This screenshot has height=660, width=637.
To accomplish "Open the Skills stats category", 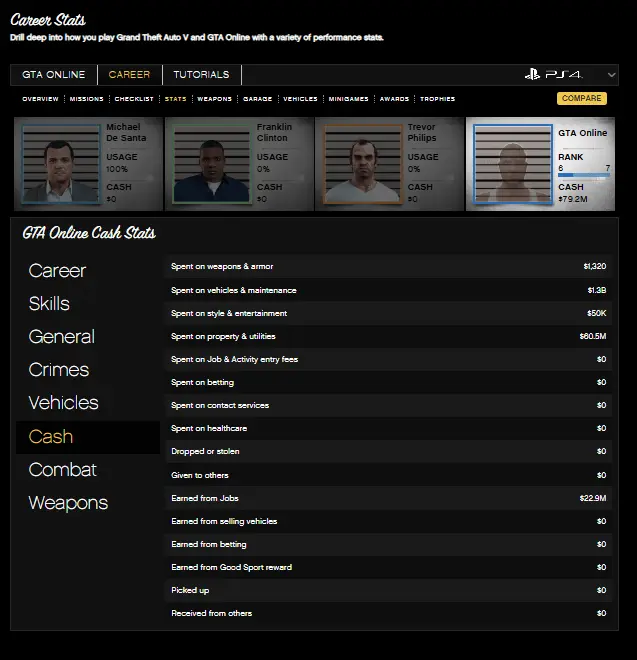I will [49, 303].
